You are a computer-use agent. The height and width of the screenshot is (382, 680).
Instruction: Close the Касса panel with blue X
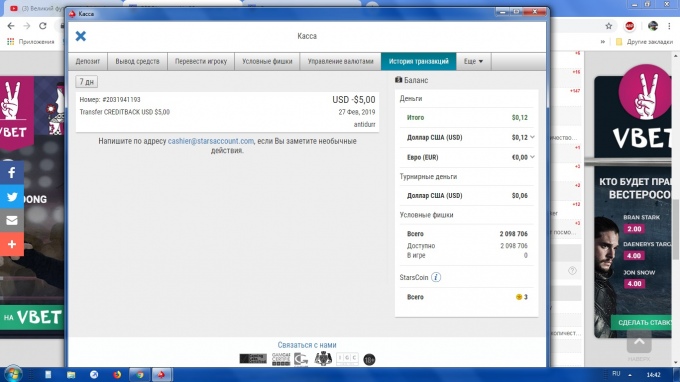click(81, 36)
